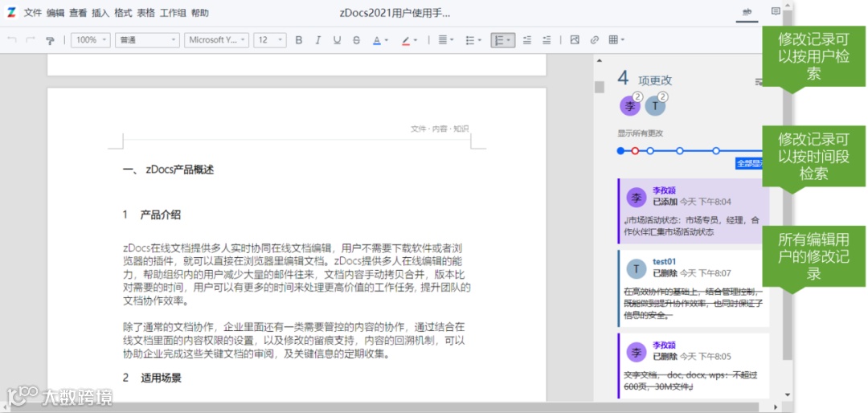Click the 4 项更改 count heading
868x413 pixels.
tap(645, 79)
